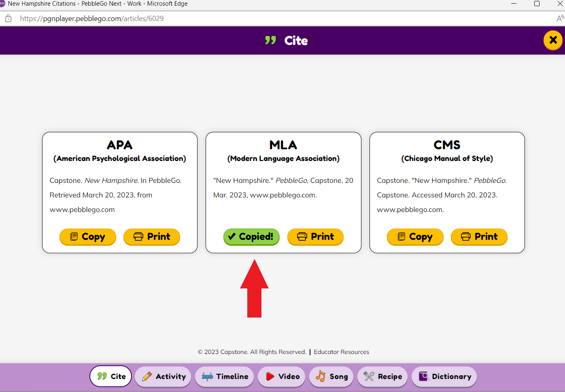Open the Song tab
565x392 pixels.
pyautogui.click(x=331, y=376)
